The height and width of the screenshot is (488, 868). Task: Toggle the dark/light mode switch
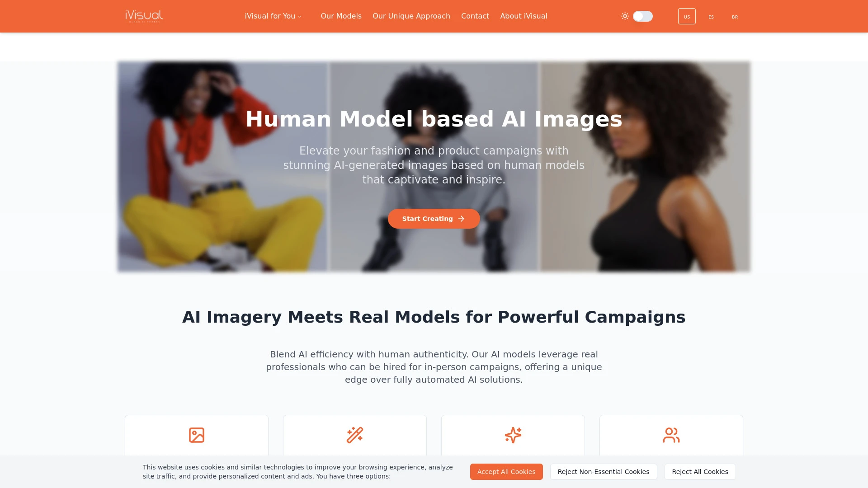point(643,16)
